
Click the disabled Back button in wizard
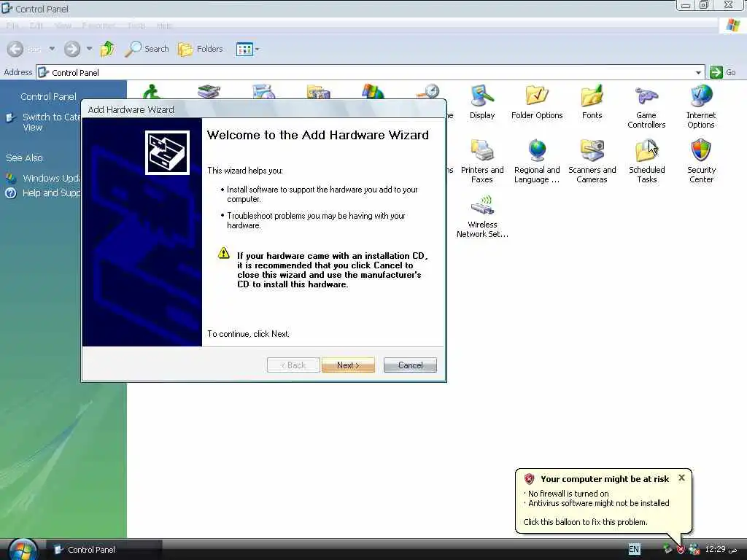pos(293,365)
